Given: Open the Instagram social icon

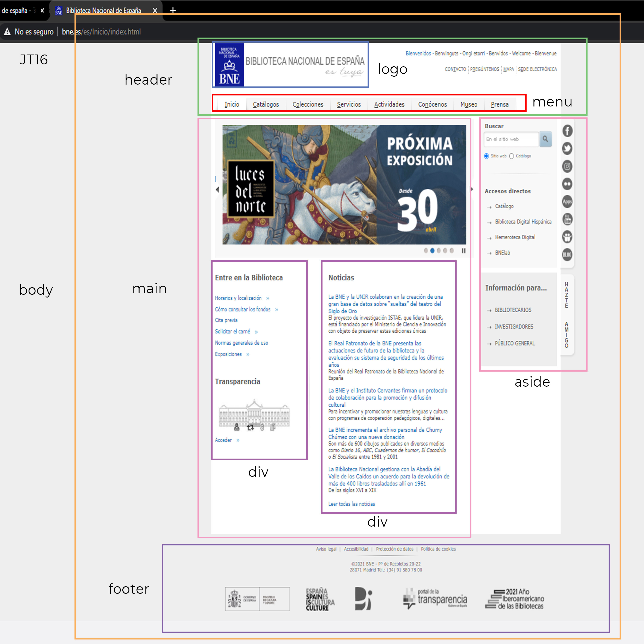Looking at the screenshot, I should click(x=567, y=166).
